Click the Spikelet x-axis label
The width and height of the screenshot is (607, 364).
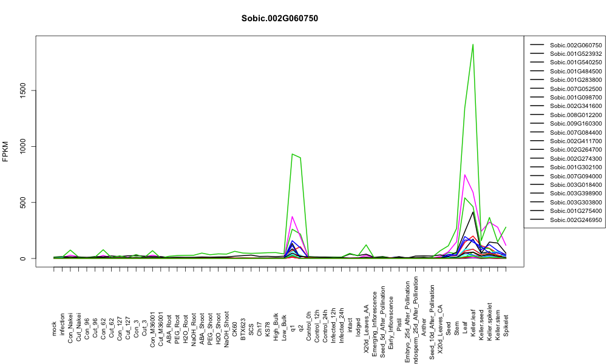(506, 325)
